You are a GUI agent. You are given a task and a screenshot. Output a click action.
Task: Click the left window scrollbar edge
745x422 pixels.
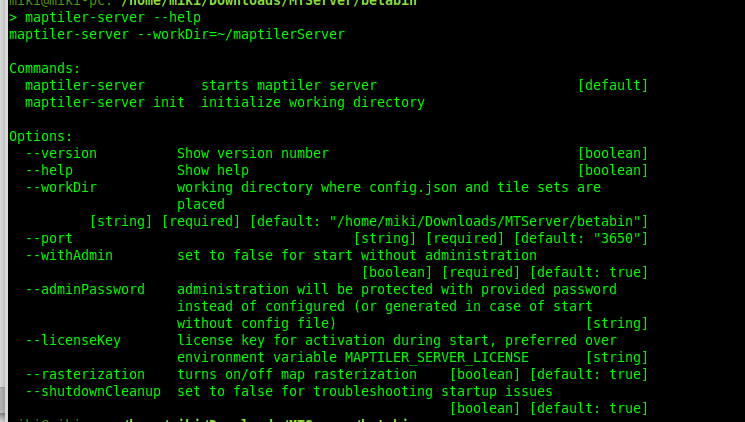tap(4, 211)
